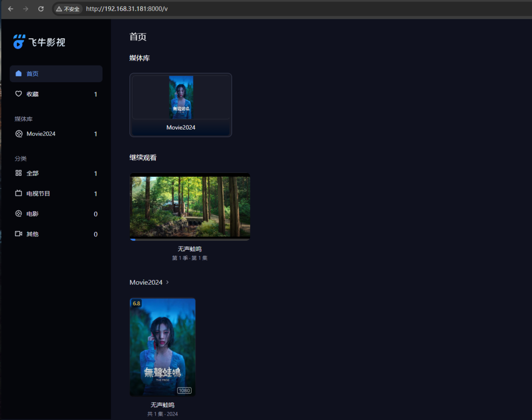
Task: Click the 继续观看 section heading
Action: click(143, 158)
